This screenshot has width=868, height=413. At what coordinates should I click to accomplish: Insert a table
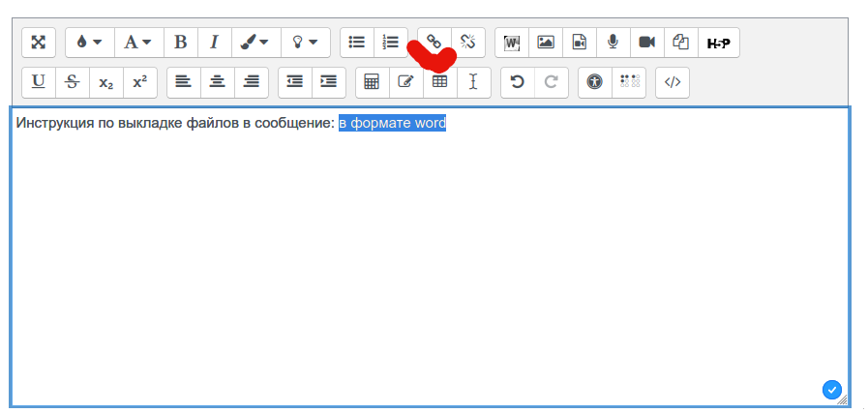point(439,82)
